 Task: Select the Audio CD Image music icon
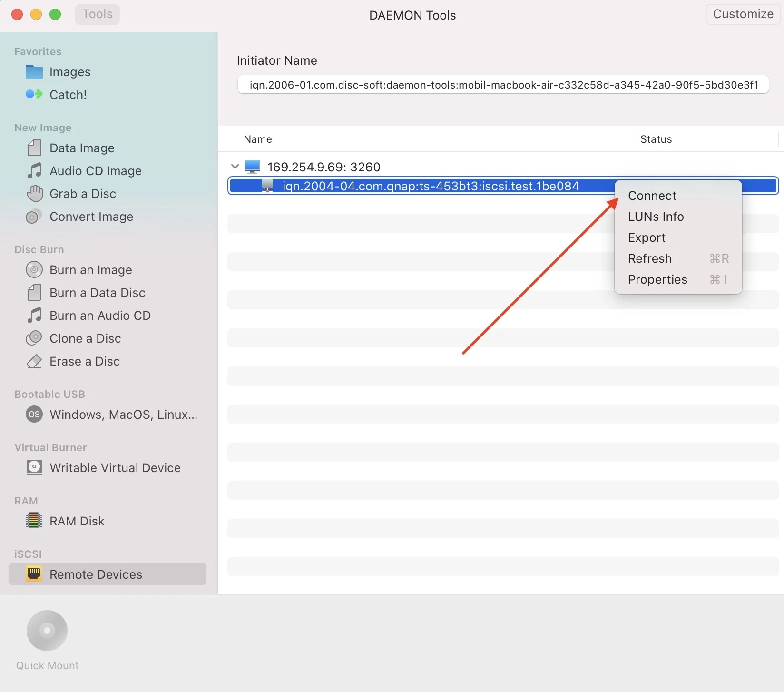[34, 170]
